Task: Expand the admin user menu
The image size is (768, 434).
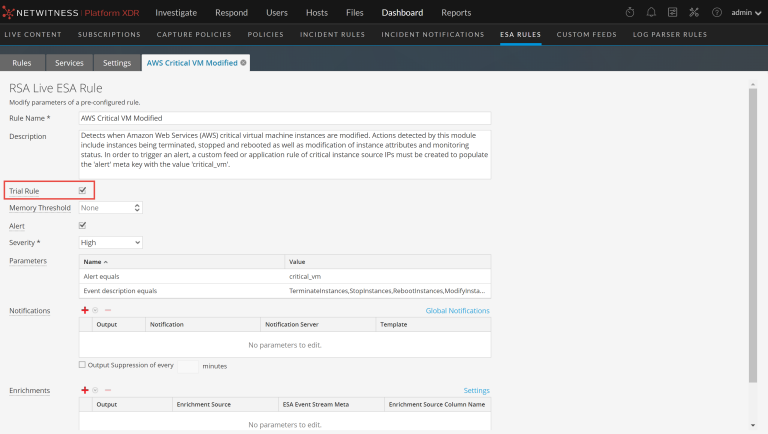Action: click(744, 13)
